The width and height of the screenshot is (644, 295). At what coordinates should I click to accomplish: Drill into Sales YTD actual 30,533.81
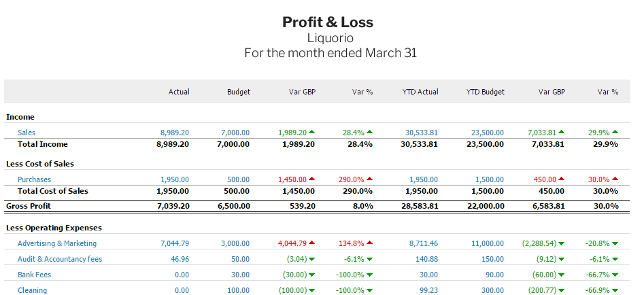[x=422, y=133]
